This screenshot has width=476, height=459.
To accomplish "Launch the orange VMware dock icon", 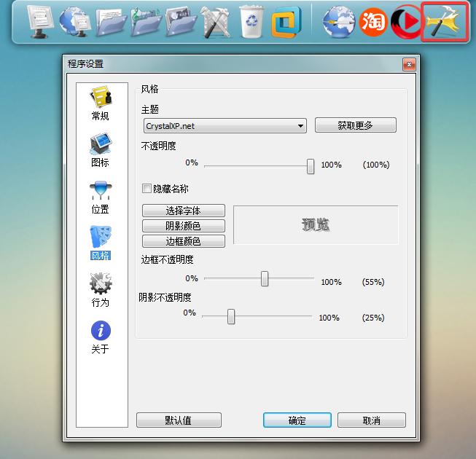I will (x=286, y=23).
